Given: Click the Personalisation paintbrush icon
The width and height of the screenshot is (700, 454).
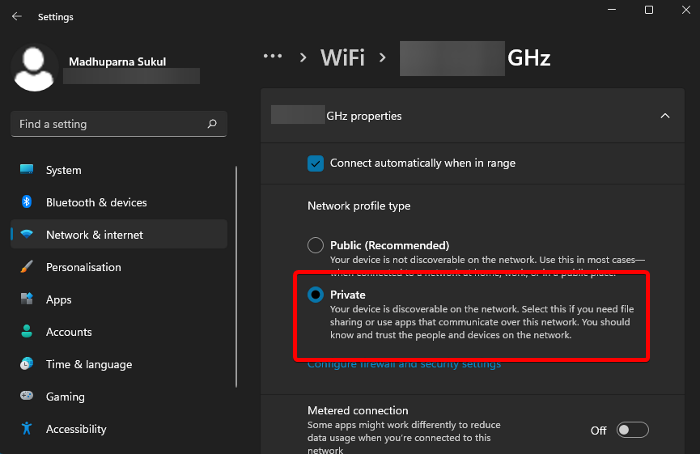Looking at the screenshot, I should 26,267.
